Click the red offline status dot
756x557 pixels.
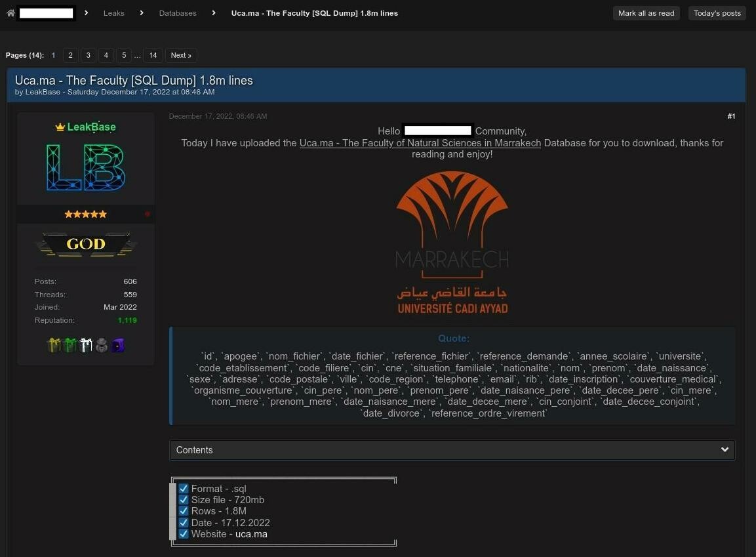(x=147, y=214)
